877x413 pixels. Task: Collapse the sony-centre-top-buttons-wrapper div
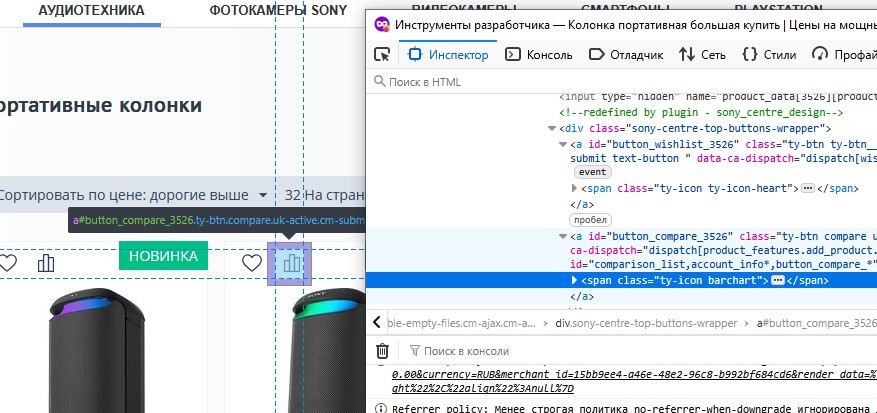pyautogui.click(x=552, y=128)
